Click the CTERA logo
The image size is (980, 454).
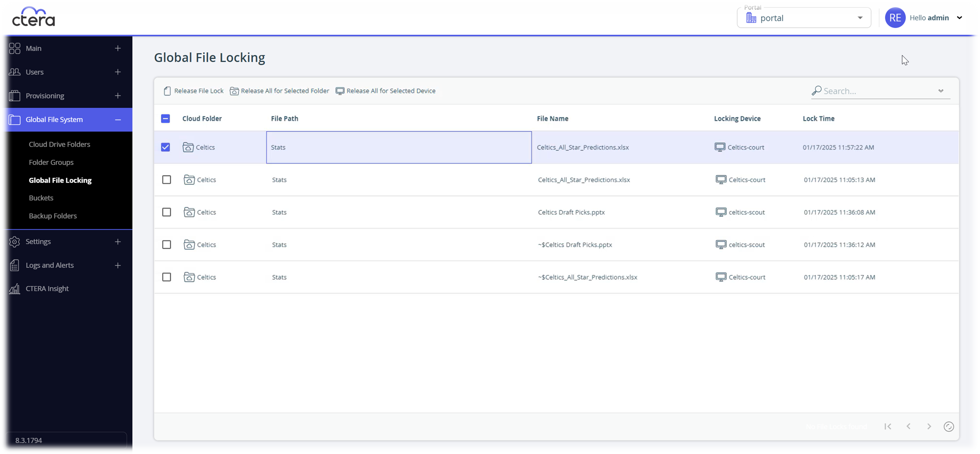point(33,17)
